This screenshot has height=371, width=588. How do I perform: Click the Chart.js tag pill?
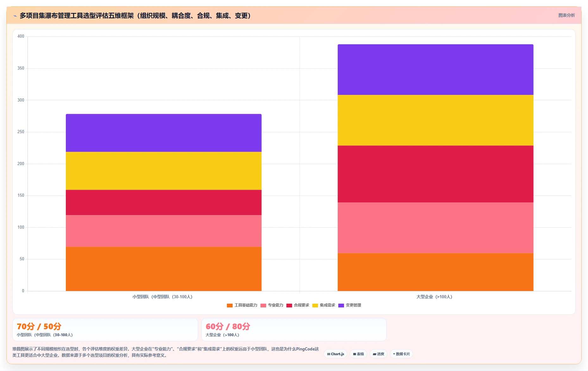point(335,354)
